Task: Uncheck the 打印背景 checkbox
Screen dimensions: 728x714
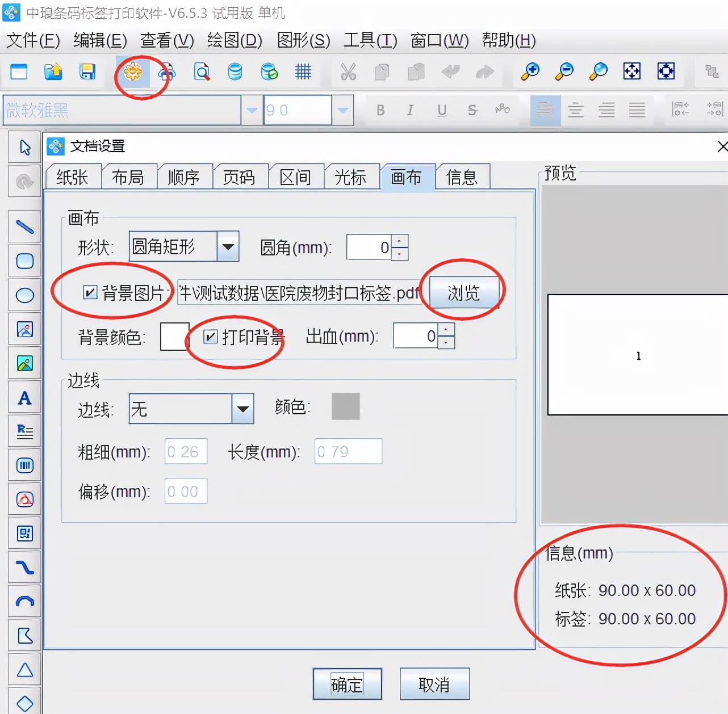Action: pyautogui.click(x=210, y=337)
